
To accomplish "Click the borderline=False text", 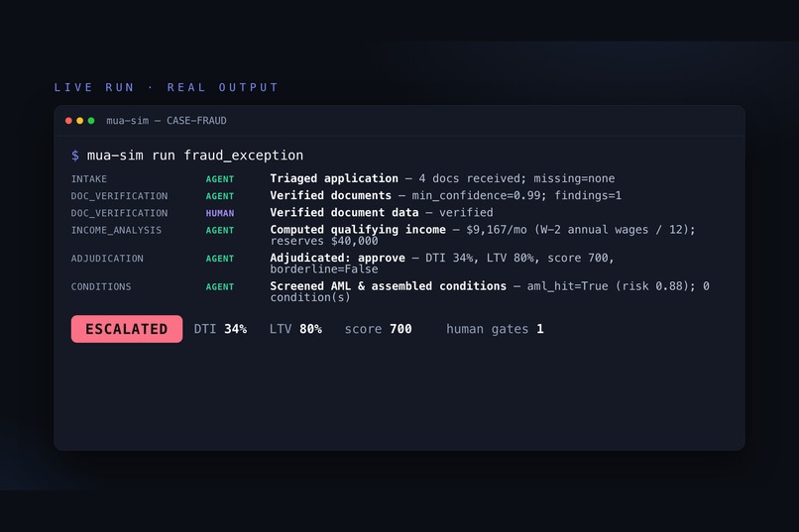I will (324, 269).
